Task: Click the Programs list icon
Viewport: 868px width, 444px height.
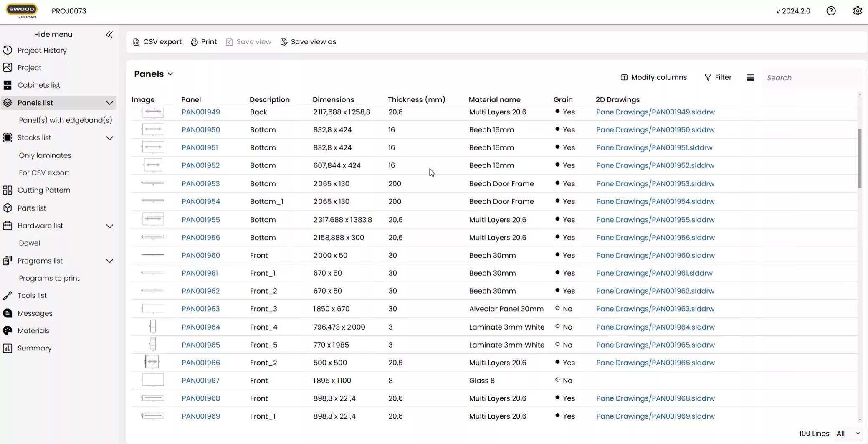Action: click(x=8, y=261)
